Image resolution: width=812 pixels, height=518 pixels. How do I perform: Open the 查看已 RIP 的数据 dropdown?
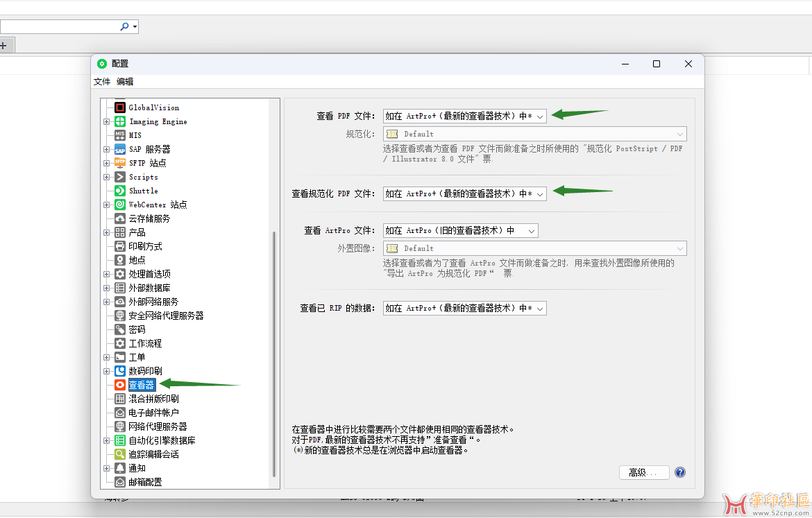464,308
